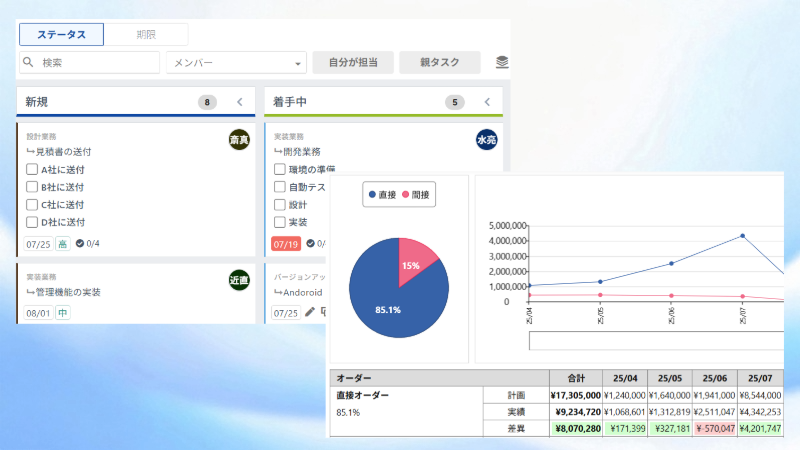Check the C社に送付 checkbox
This screenshot has width=800, height=450.
pos(32,205)
